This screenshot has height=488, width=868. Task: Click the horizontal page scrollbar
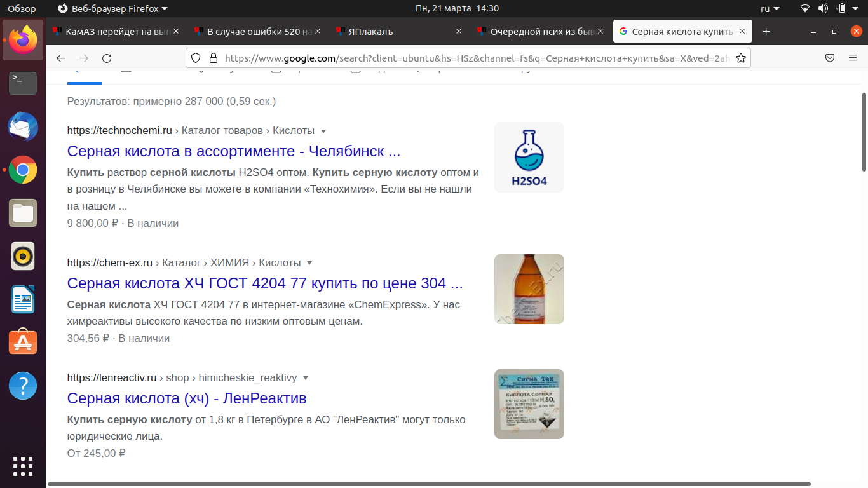(429, 484)
